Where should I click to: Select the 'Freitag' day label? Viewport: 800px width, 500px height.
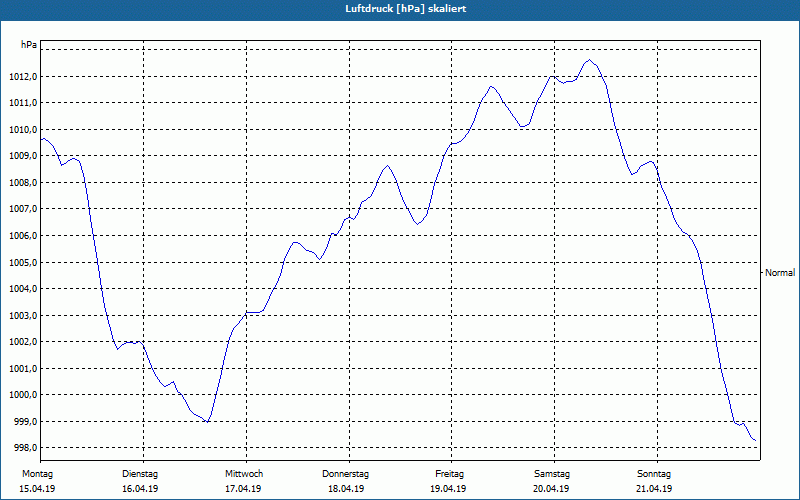coord(449,474)
